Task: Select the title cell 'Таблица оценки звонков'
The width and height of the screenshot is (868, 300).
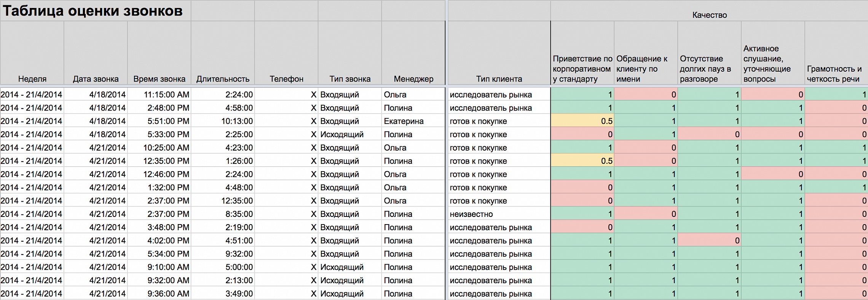Action: [x=96, y=11]
